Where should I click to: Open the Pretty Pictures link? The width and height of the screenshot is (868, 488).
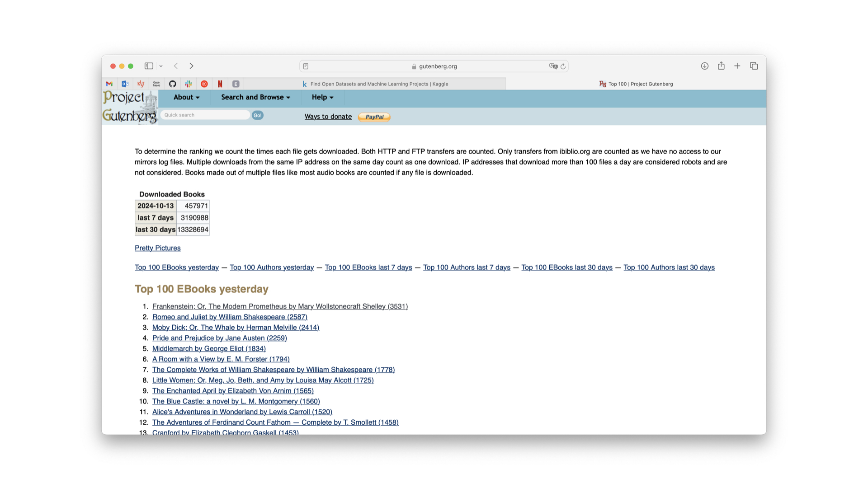pos(158,248)
